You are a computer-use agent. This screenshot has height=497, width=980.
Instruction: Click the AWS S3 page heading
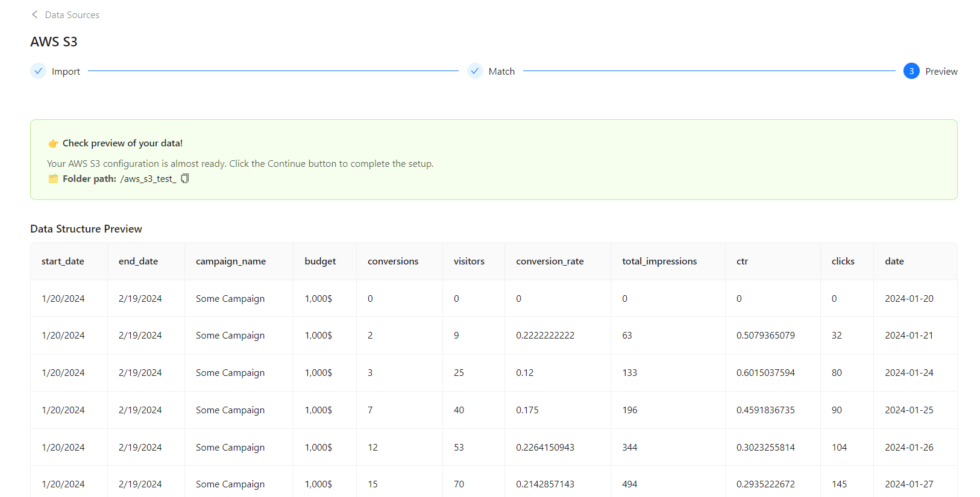[x=54, y=42]
